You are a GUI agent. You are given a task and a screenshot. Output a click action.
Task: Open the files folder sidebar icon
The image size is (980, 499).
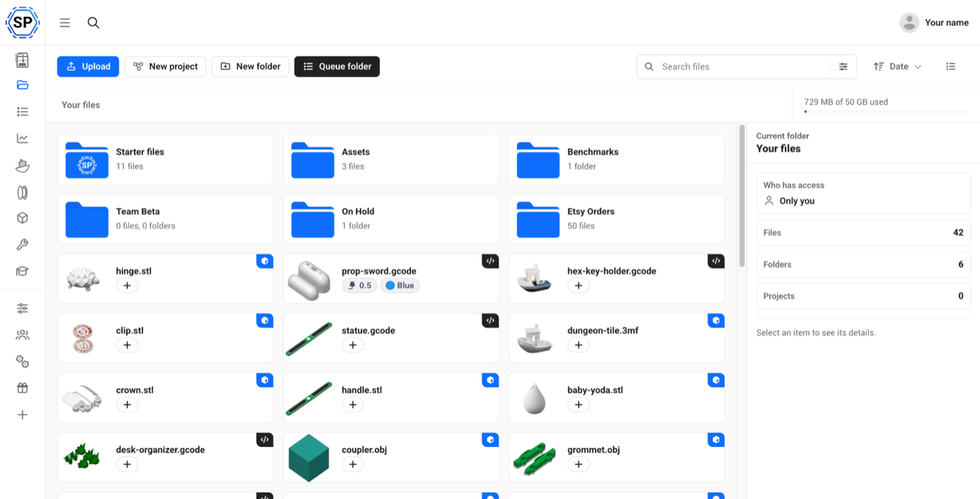[22, 85]
